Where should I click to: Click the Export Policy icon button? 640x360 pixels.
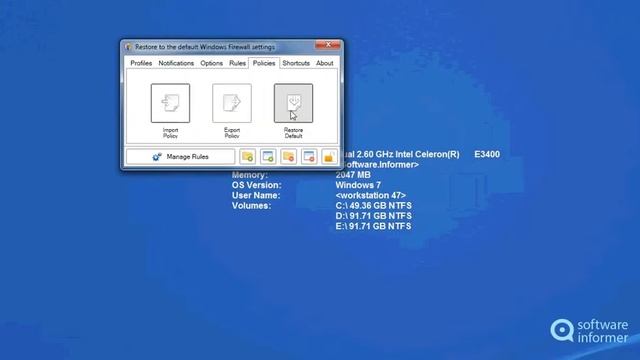(x=232, y=103)
